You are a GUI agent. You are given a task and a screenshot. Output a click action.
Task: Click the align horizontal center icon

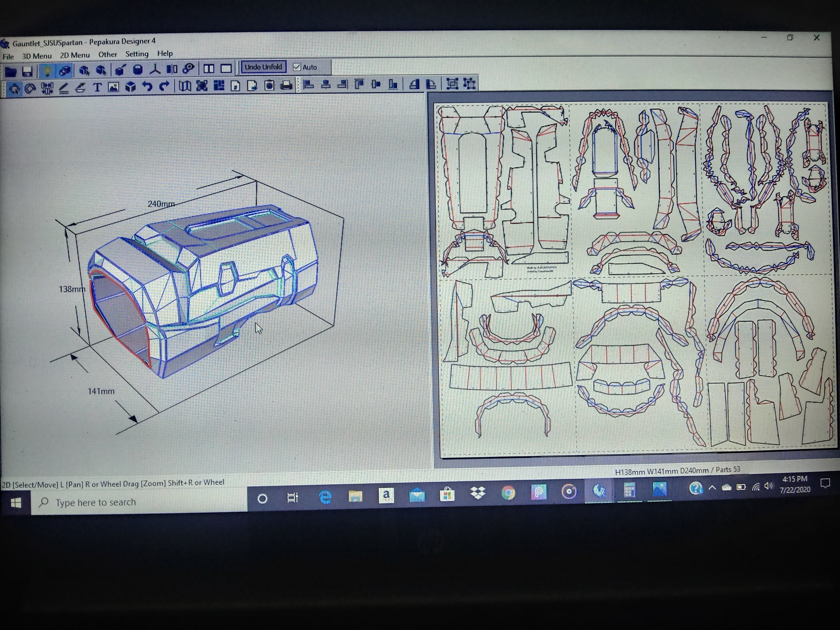pos(326,84)
